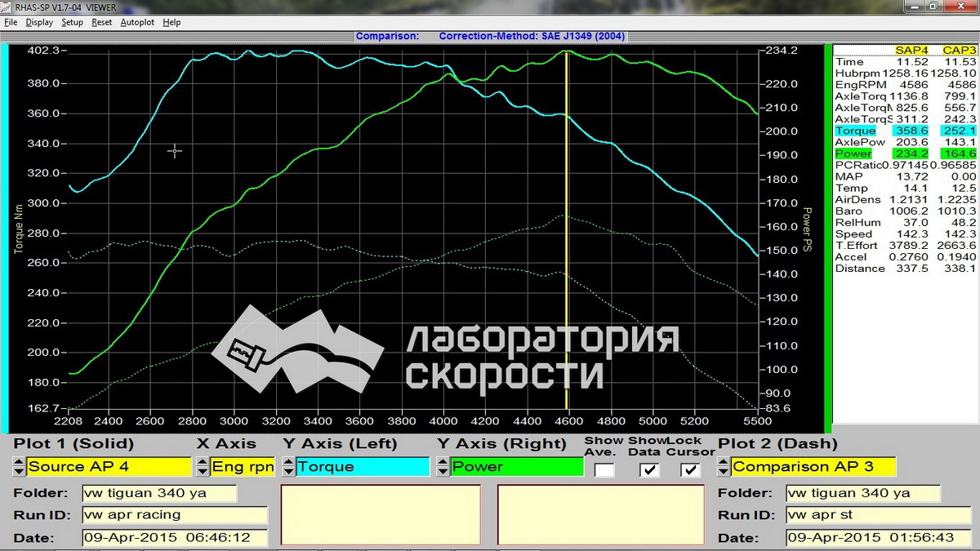Click Plot 1 Date field 06:46:12
This screenshot has width=980, height=551.
(x=175, y=538)
